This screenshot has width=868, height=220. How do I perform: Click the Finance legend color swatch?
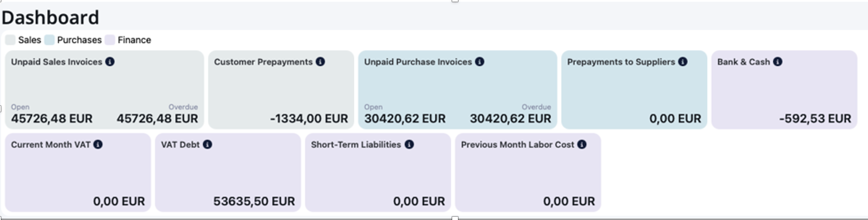[x=110, y=40]
